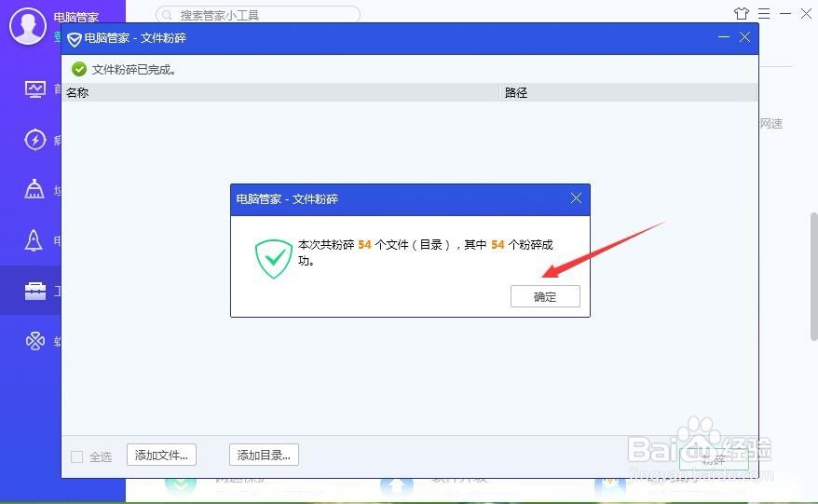Image resolution: width=818 pixels, height=504 pixels.
Task: Click the 文件粉碎已完成 status text
Action: (x=133, y=69)
